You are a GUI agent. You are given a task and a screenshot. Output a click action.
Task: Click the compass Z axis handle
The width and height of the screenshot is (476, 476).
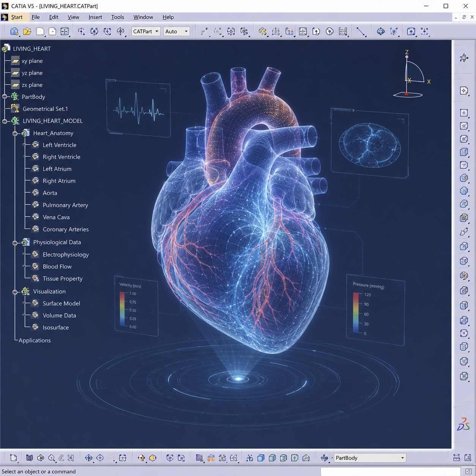(407, 57)
